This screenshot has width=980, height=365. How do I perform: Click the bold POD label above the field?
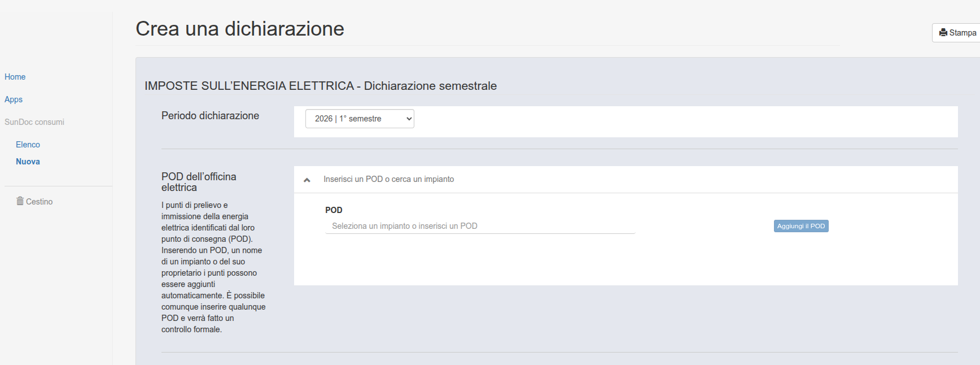pyautogui.click(x=334, y=210)
